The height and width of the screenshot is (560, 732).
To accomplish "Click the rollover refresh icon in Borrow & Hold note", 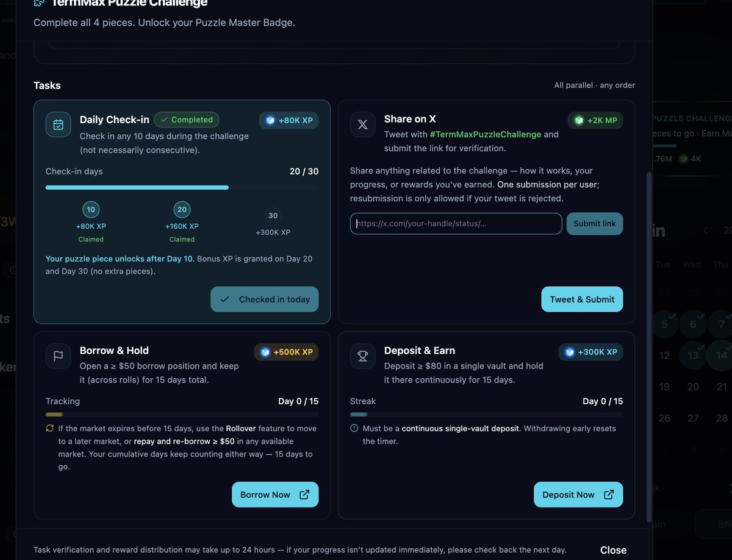I will point(50,428).
